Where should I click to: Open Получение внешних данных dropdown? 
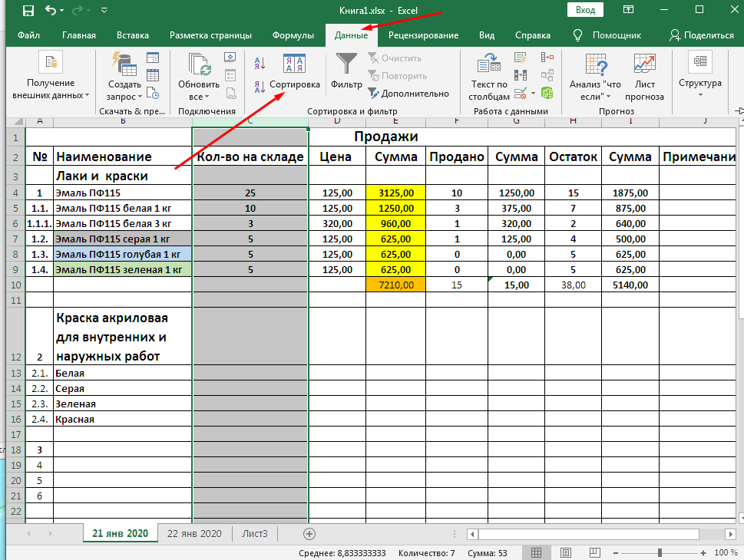coord(51,76)
